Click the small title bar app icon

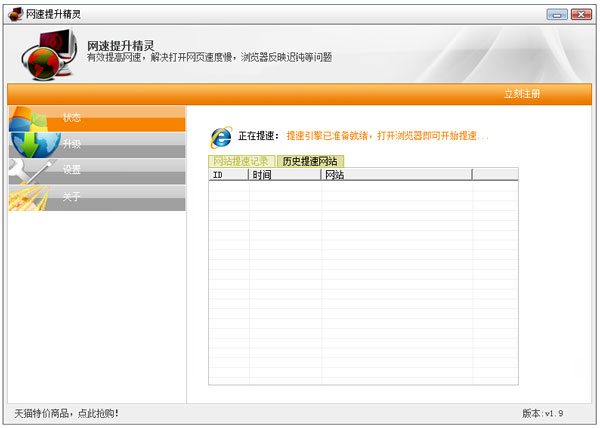[16, 15]
